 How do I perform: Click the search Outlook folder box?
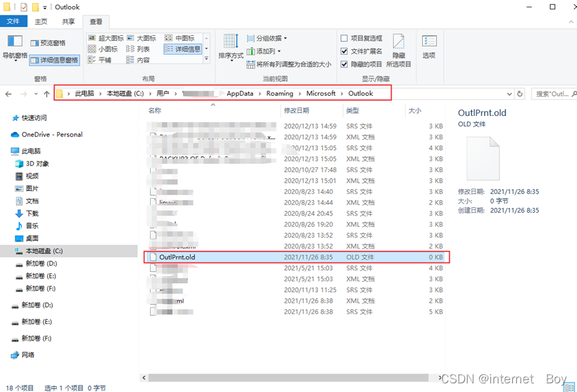[x=554, y=94]
